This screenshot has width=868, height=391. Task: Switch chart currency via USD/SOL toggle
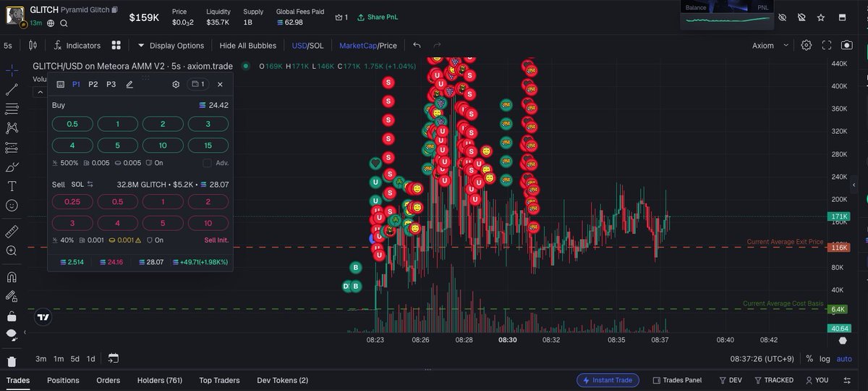[x=307, y=45]
